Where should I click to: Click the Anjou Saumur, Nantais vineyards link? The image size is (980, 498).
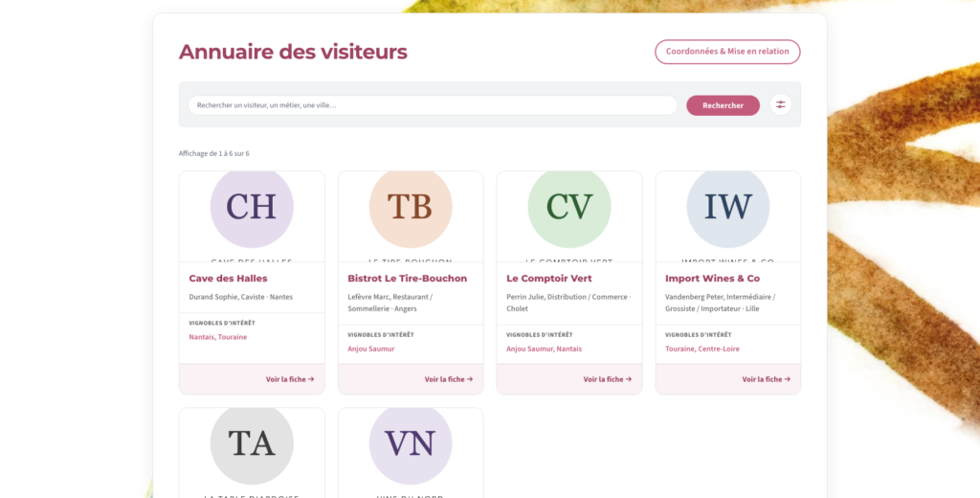(x=544, y=350)
